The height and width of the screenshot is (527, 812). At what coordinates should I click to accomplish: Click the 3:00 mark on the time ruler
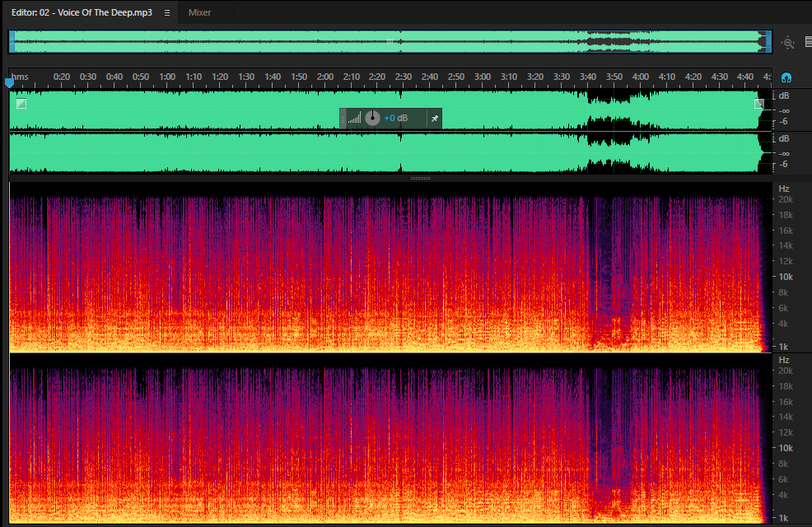482,77
